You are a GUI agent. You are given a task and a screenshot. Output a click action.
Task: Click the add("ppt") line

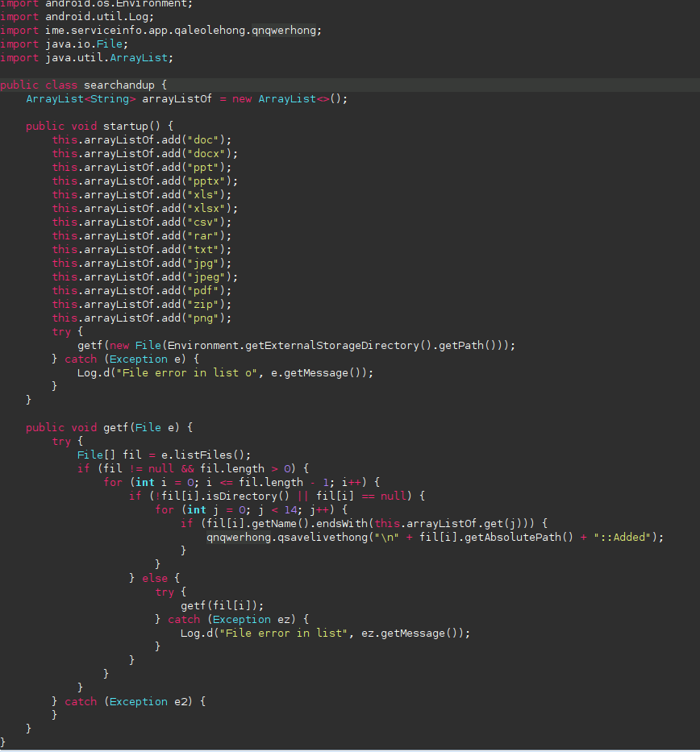point(142,168)
